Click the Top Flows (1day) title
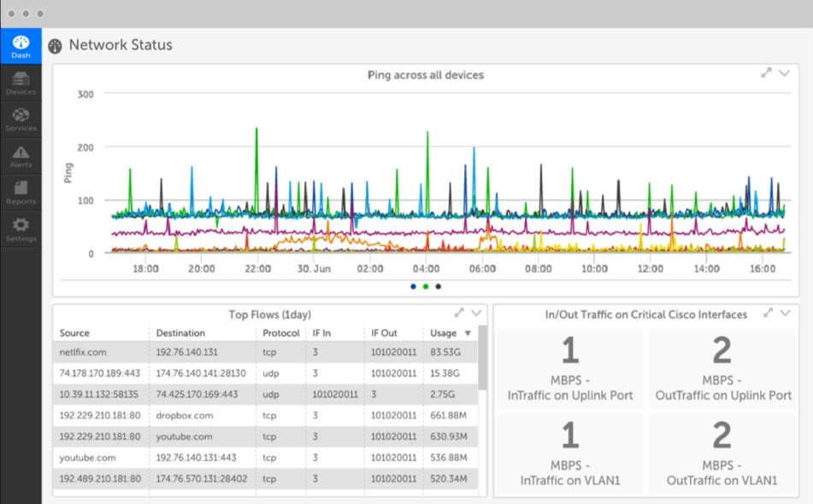This screenshot has width=813, height=504. click(x=269, y=314)
